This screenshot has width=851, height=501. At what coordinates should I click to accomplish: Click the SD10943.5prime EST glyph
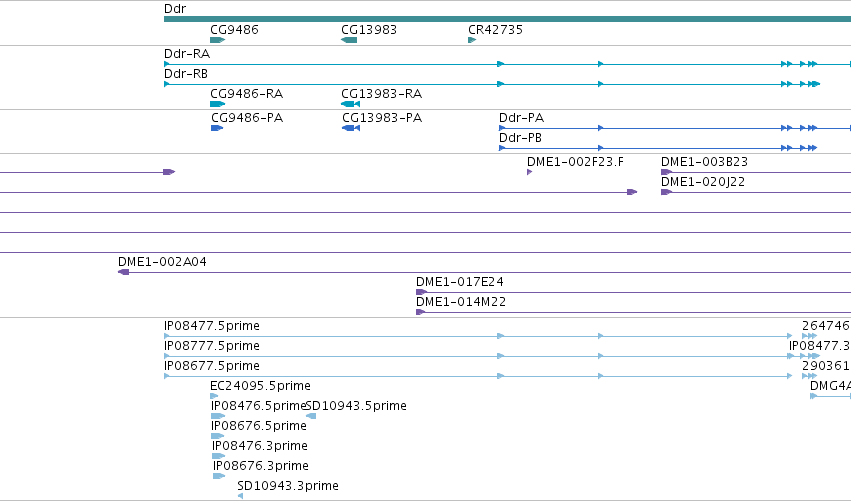point(311,416)
